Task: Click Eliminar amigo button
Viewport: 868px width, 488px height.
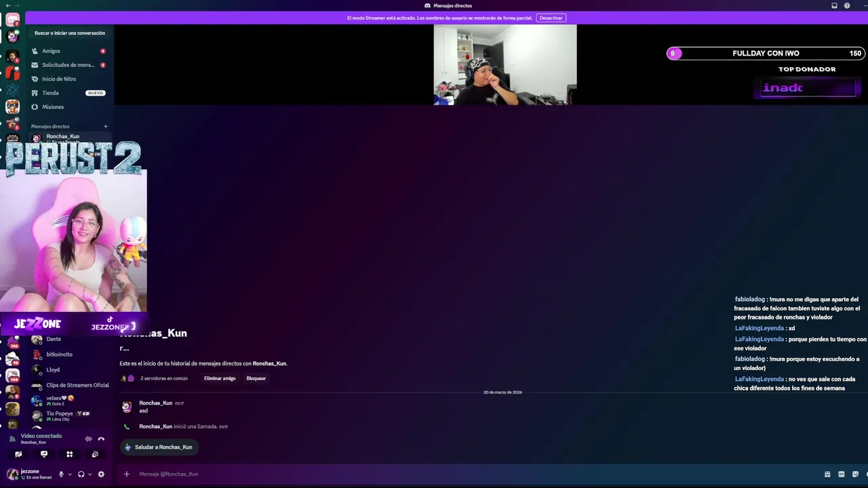Action: coord(220,378)
